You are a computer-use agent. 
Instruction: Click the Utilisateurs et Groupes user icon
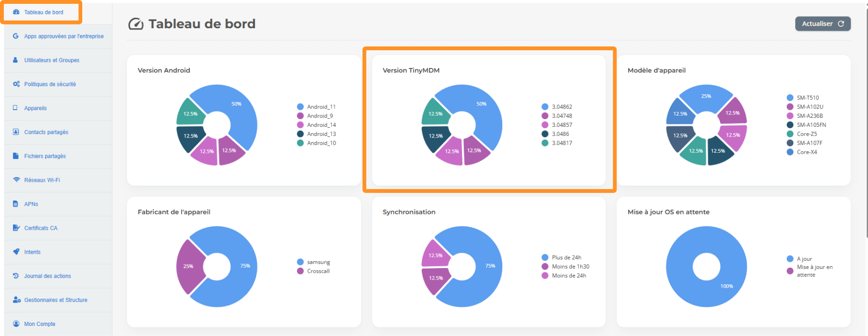pos(16,60)
